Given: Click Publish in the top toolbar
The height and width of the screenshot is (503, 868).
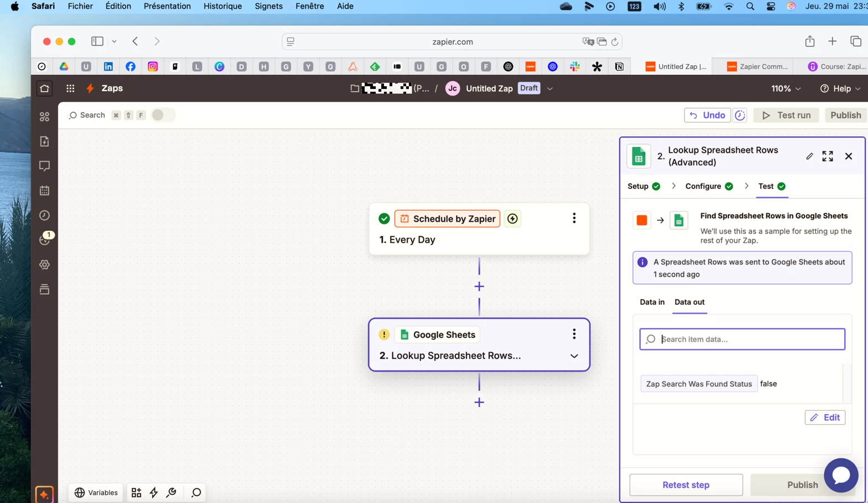Looking at the screenshot, I should [845, 115].
